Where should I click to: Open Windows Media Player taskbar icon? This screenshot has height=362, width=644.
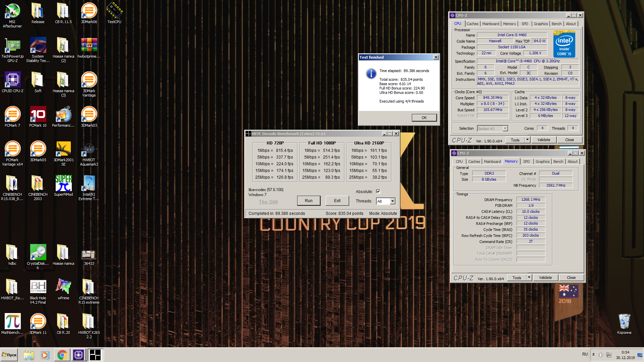(45, 355)
